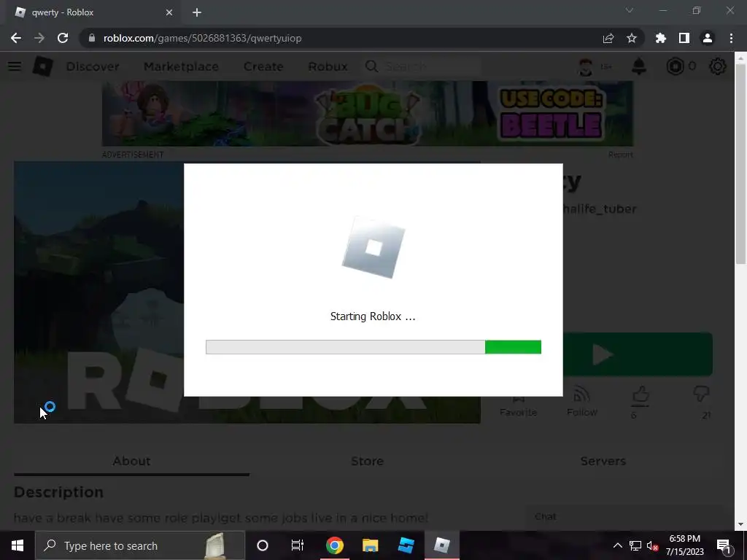Screen dimensions: 747x560
Task: Open the Chrome three-dot menu
Action: 731,38
